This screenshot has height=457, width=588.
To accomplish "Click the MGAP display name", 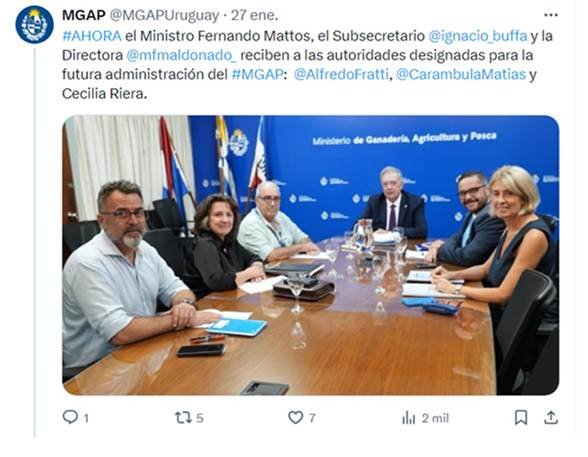I will click(x=84, y=15).
